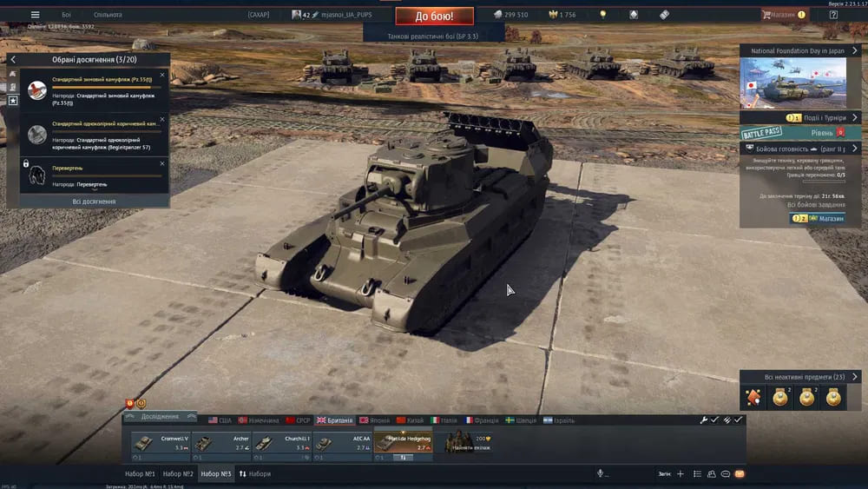Collapse the Обрані досягнення panel with back arrow

(13, 60)
